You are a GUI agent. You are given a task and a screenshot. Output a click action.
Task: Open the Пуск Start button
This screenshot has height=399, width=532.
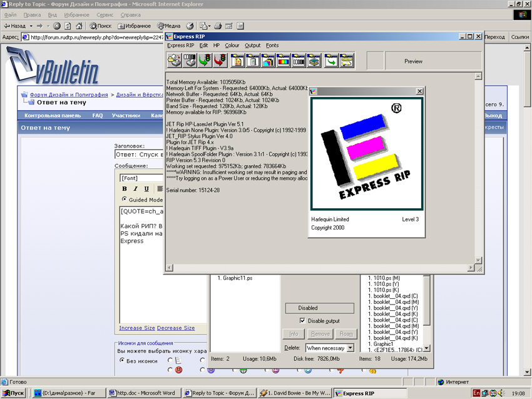pos(14,393)
